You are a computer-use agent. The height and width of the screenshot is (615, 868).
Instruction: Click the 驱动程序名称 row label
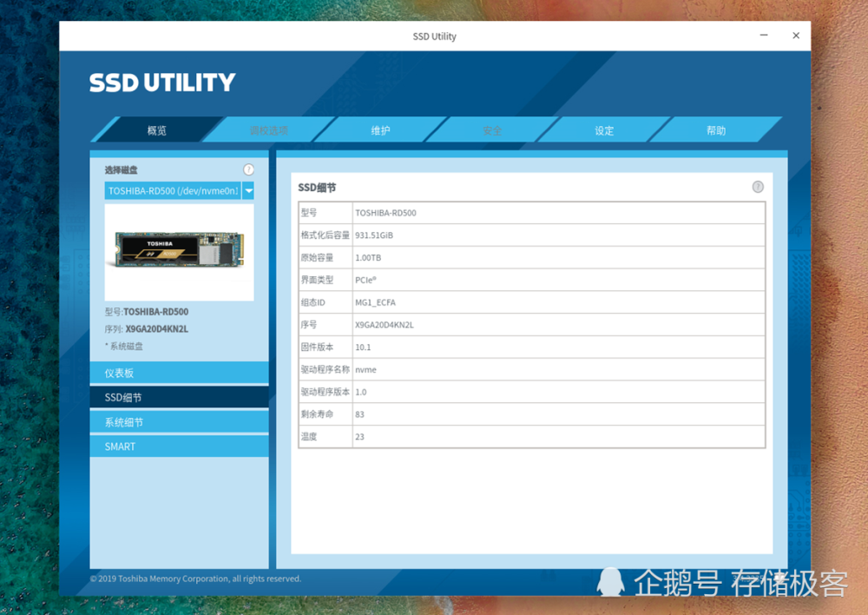click(325, 369)
